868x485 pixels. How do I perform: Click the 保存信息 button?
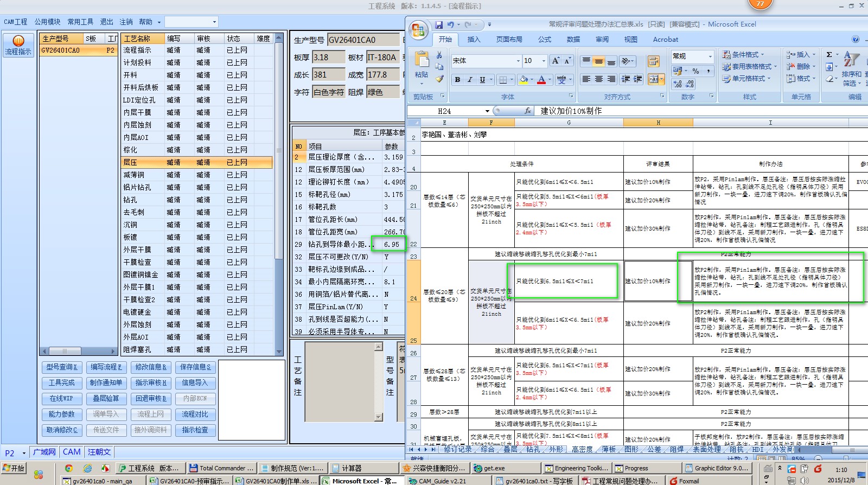point(195,367)
